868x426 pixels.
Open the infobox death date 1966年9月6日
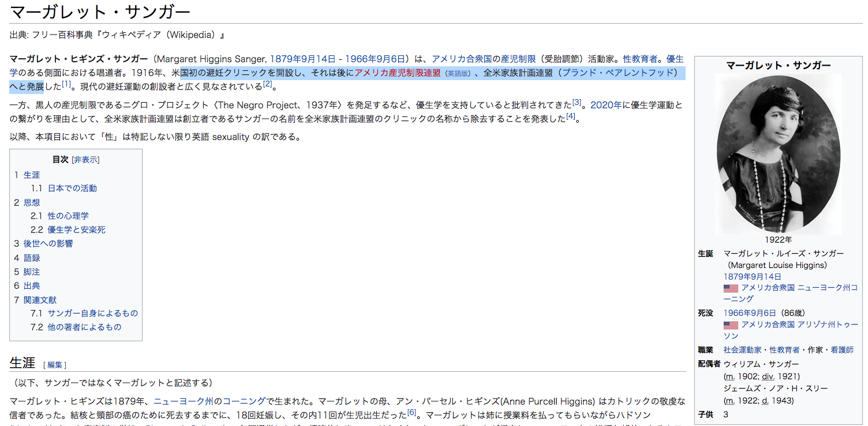[750, 313]
